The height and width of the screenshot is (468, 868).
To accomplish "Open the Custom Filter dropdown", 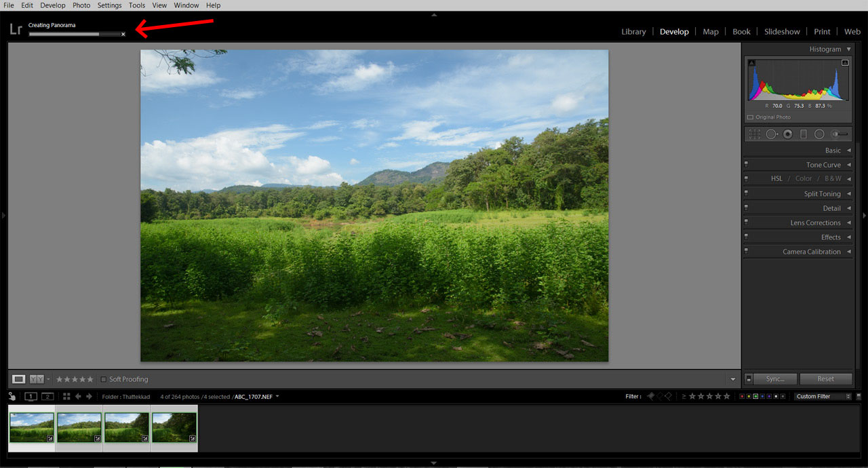I will click(823, 396).
